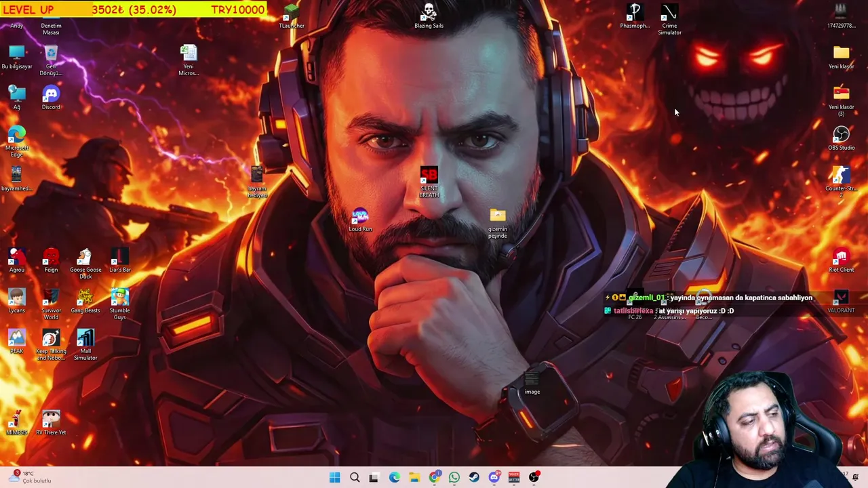Select the MIMESIS game shortcut

16,423
